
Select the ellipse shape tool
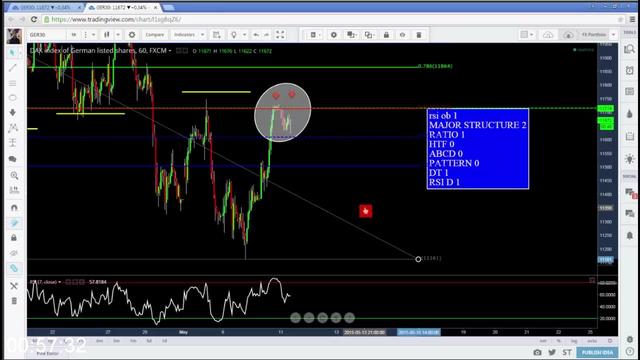[13, 98]
